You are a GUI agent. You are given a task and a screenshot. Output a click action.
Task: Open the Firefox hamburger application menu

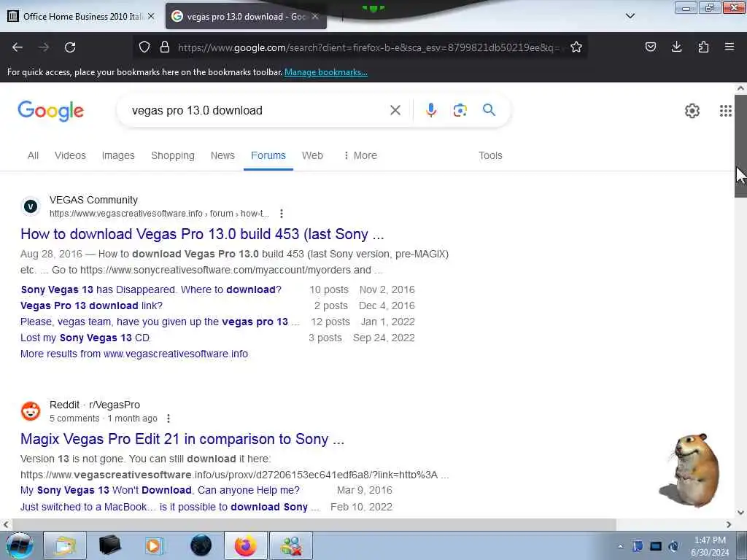click(x=729, y=47)
